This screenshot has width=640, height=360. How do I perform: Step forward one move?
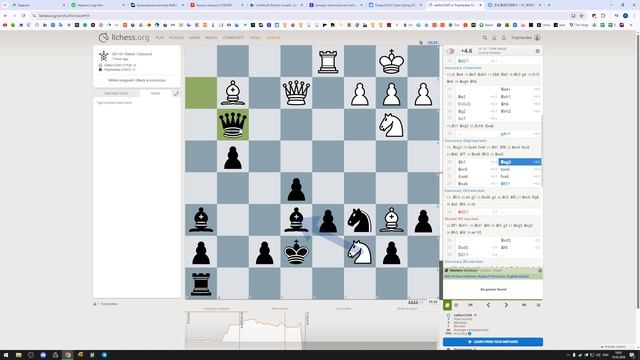click(506, 305)
